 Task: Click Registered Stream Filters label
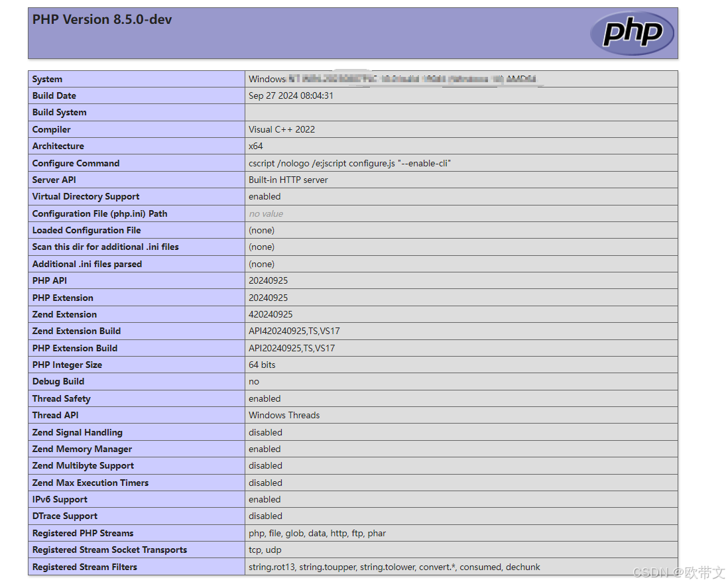84,567
